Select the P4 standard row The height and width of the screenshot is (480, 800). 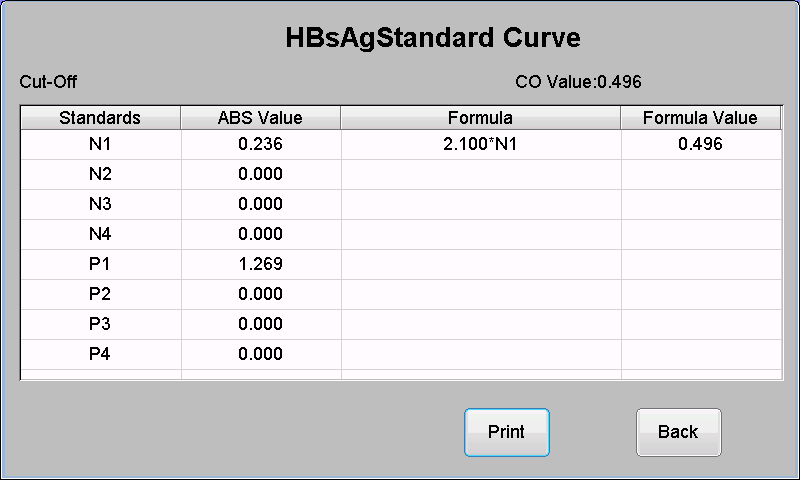click(401, 355)
